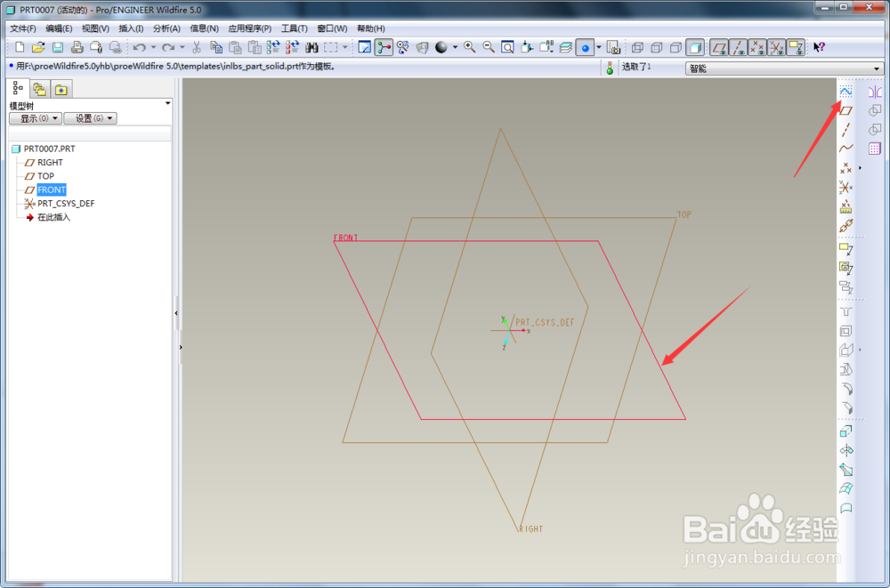Viewport: 890px width, 588px height.
Task: Open the model tree options arrow
Action: pos(167,103)
